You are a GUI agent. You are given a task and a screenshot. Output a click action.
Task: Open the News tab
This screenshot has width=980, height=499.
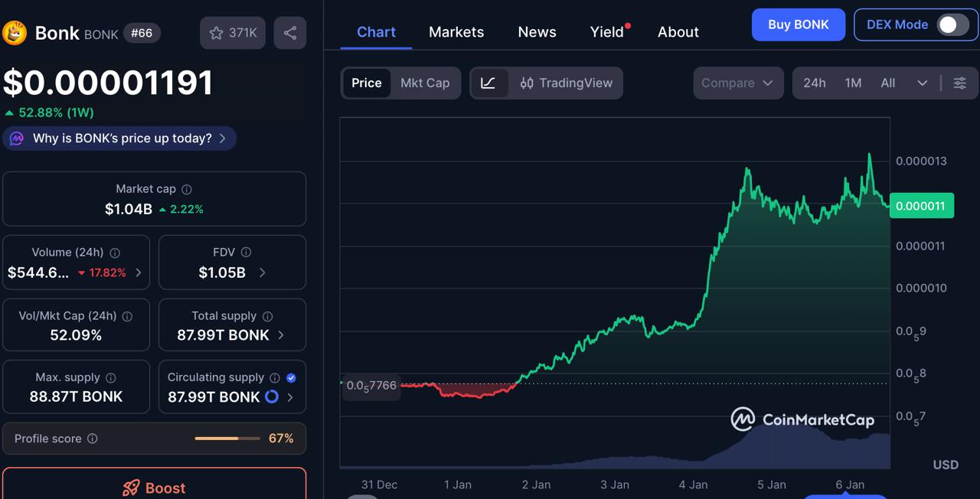[x=536, y=32]
